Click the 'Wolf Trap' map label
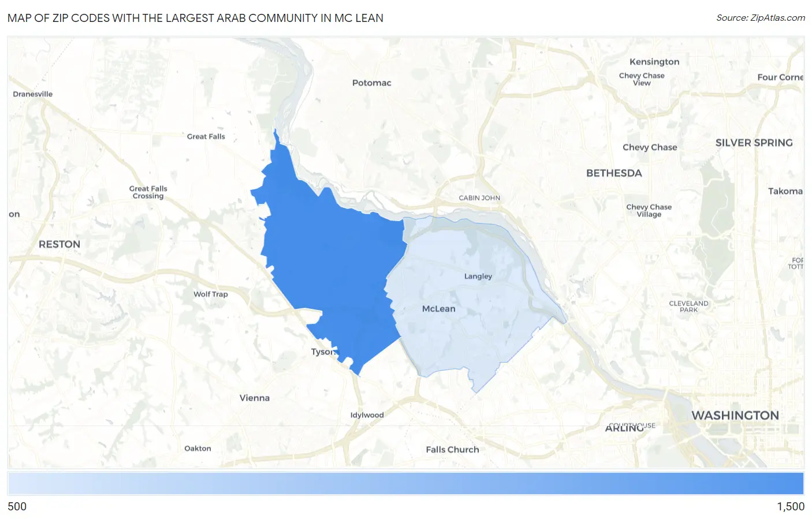 tap(211, 294)
